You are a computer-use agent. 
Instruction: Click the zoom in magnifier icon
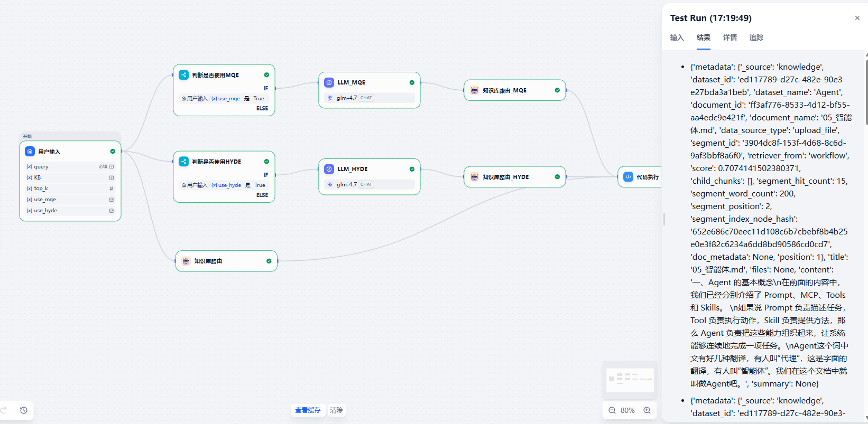(x=647, y=410)
